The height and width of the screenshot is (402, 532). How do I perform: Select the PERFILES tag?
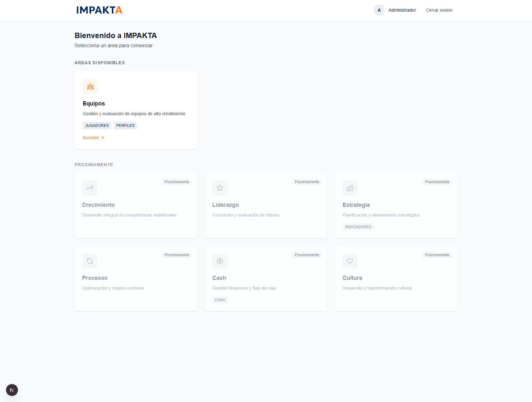[125, 126]
